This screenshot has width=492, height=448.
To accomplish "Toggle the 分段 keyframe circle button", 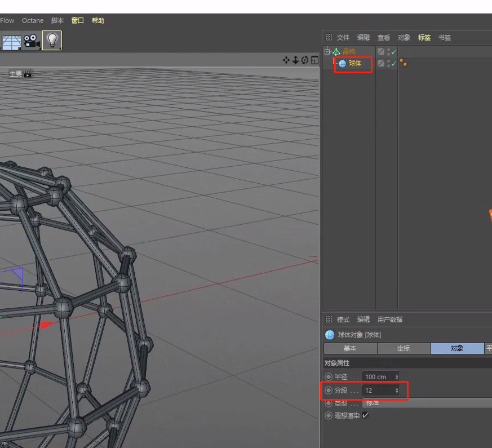I will (329, 390).
